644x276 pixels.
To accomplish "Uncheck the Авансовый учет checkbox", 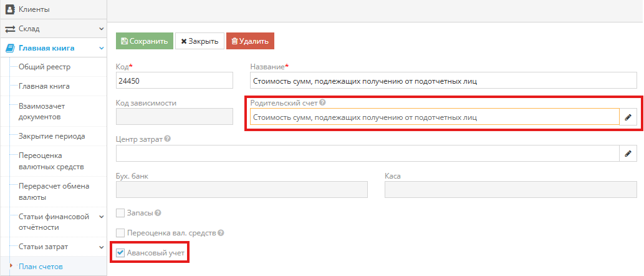I will pos(120,253).
